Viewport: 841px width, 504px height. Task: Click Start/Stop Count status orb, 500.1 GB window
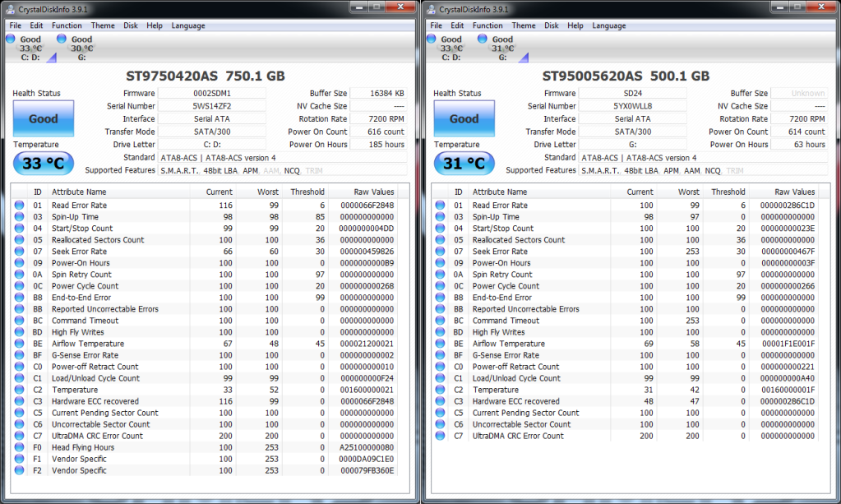441,228
